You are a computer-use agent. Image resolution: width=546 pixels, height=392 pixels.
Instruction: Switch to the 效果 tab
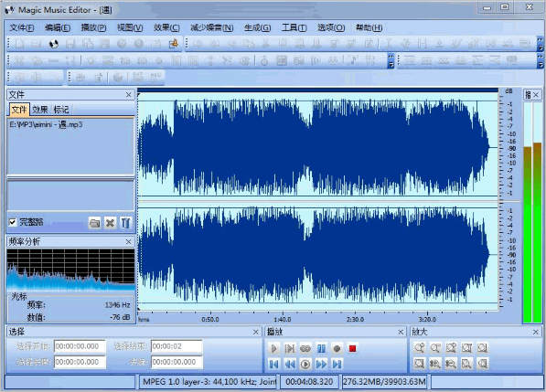click(40, 110)
